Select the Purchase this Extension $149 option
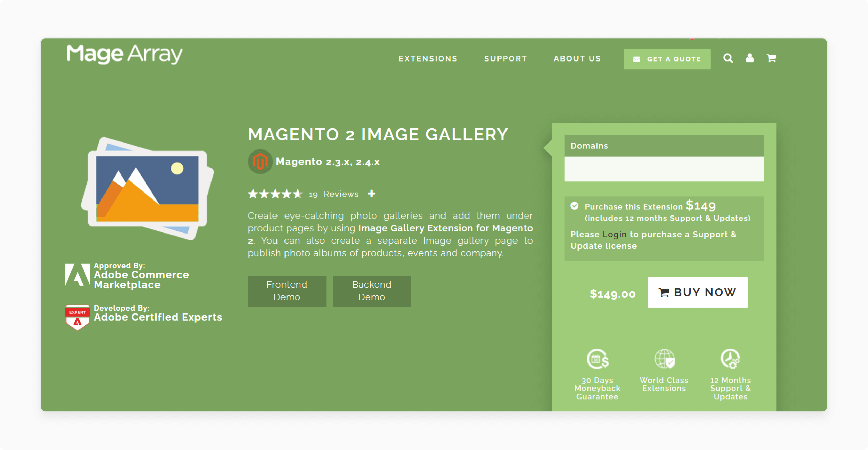This screenshot has width=868, height=450. (574, 206)
